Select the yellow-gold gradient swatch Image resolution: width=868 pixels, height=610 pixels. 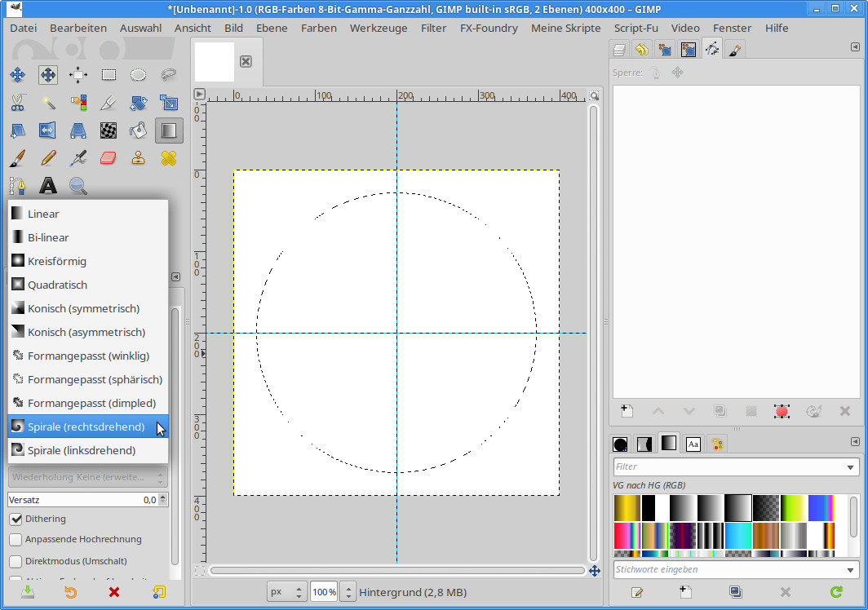[x=627, y=508]
